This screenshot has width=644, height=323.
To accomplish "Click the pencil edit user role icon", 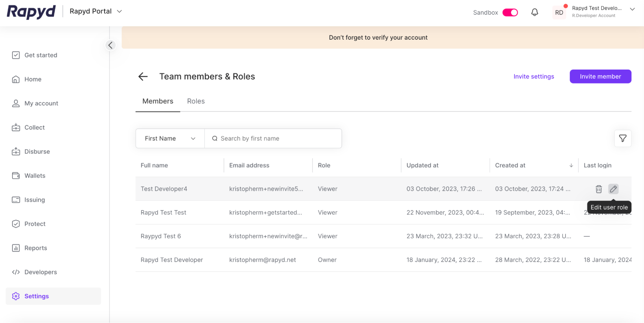I will click(613, 189).
